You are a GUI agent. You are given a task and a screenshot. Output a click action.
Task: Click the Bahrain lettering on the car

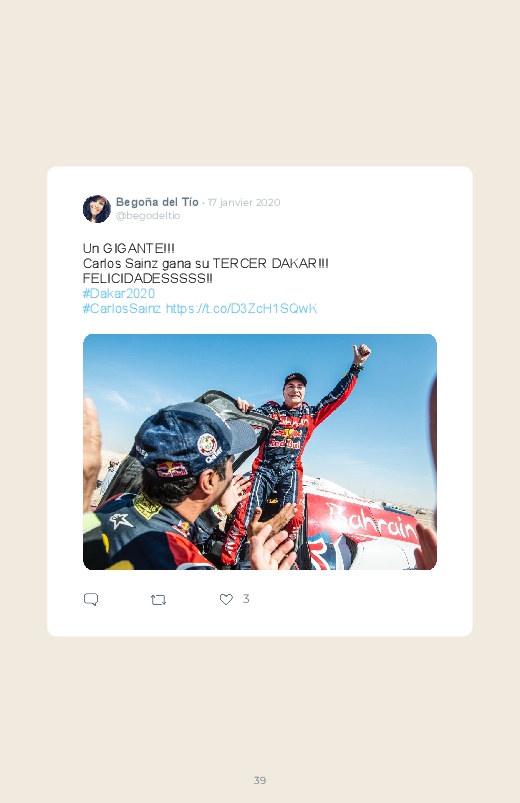372,521
